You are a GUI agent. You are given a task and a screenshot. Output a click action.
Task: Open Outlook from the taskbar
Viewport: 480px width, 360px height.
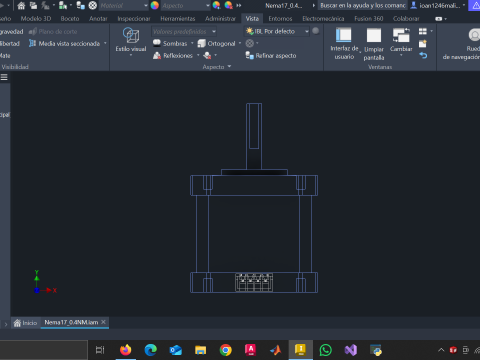click(x=176, y=350)
